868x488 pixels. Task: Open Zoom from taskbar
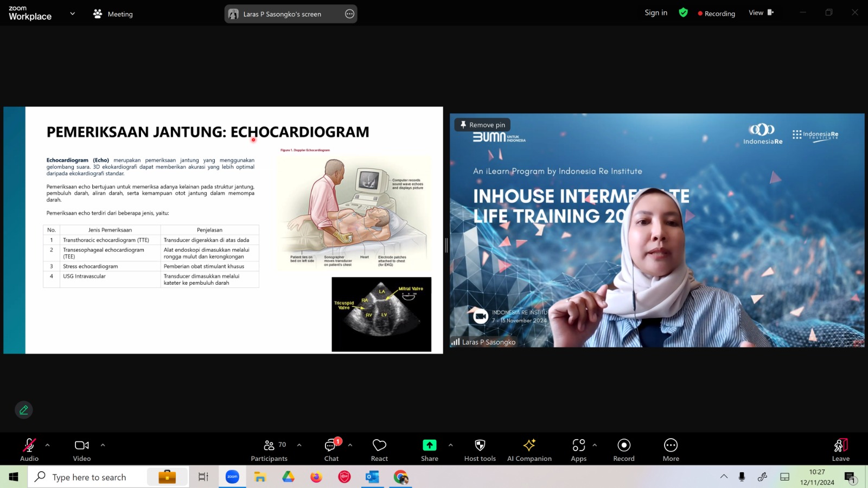coord(232,477)
